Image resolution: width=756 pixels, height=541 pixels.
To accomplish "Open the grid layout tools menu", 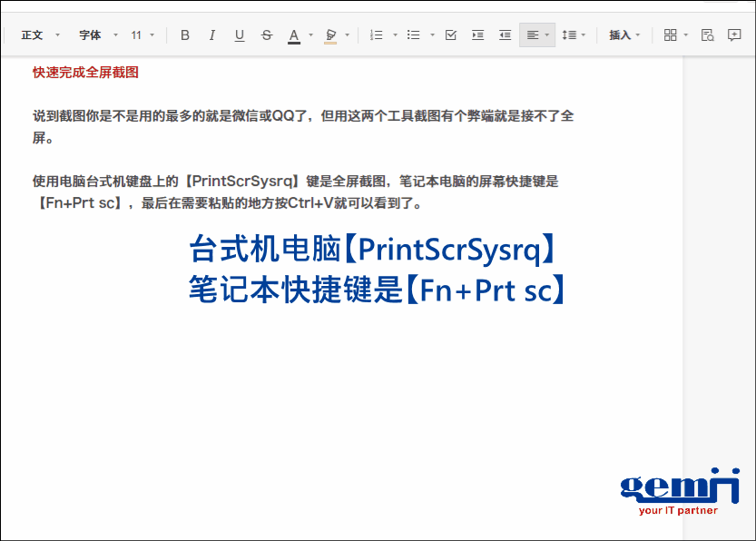I will click(x=671, y=35).
